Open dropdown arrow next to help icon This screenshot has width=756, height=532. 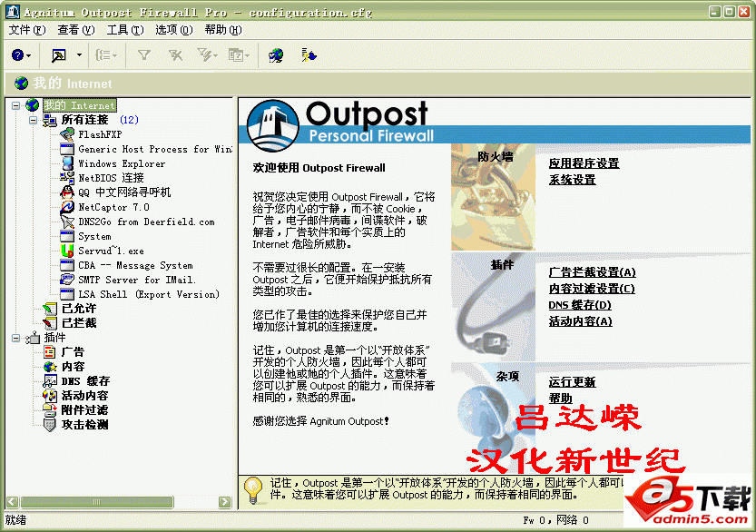29,55
